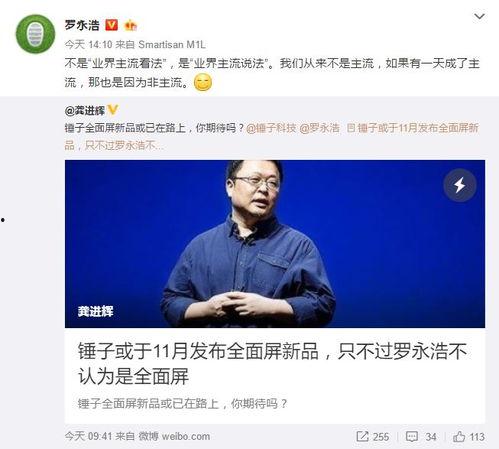
Task: Click the @罗永浩 mention in the quoted post
Action: point(319,128)
